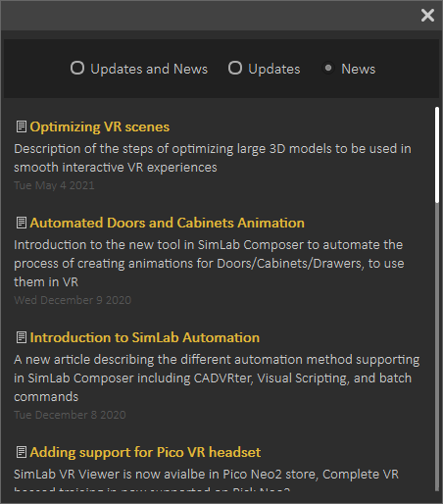The height and width of the screenshot is (504, 443).
Task: Click the Doors and Cabinets description paragraph
Action: click(209, 264)
